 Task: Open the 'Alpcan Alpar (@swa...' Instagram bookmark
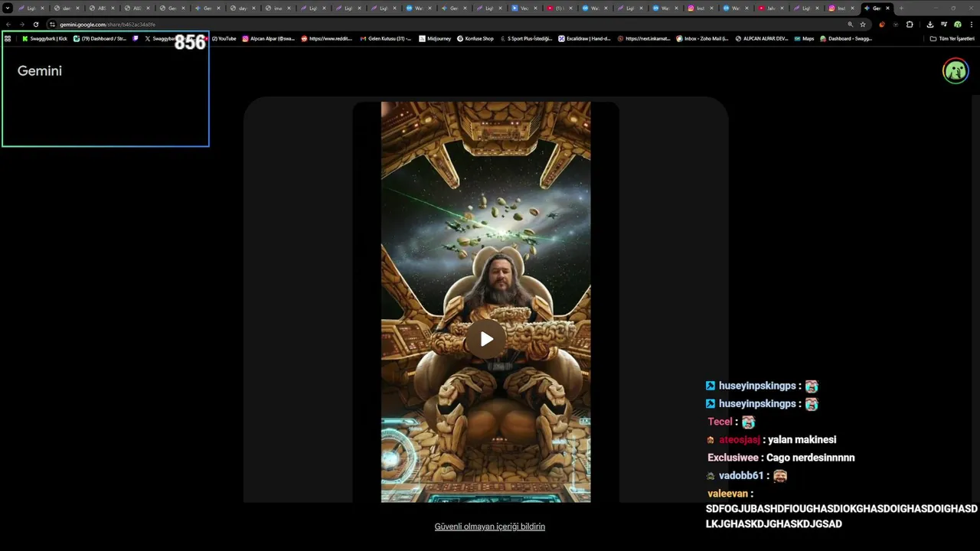[x=268, y=38]
